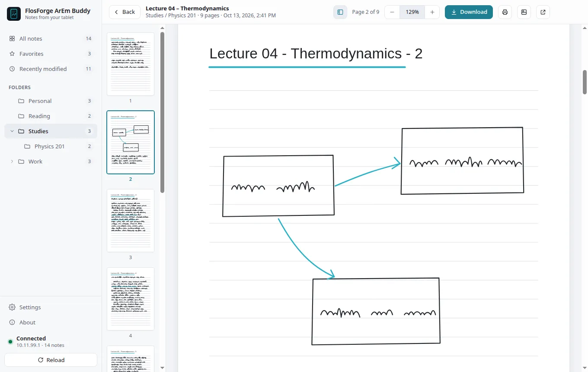Click the Recently modified count "11"
The height and width of the screenshot is (372, 588).
(89, 69)
